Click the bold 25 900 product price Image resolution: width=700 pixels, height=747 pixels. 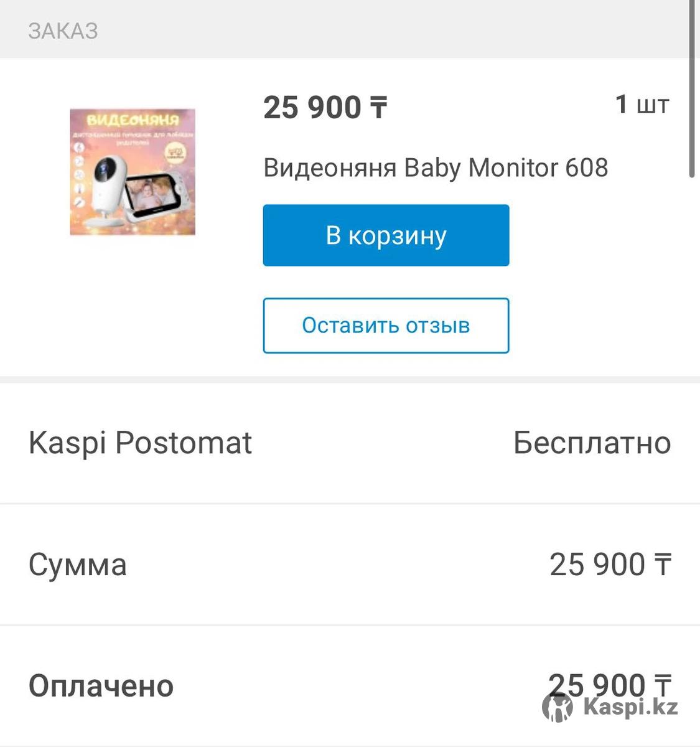[312, 108]
